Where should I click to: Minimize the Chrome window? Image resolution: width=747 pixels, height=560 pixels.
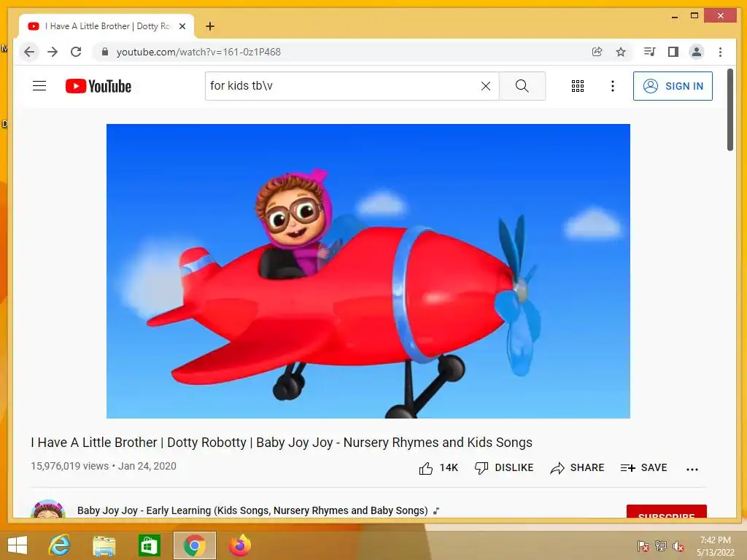[675, 16]
